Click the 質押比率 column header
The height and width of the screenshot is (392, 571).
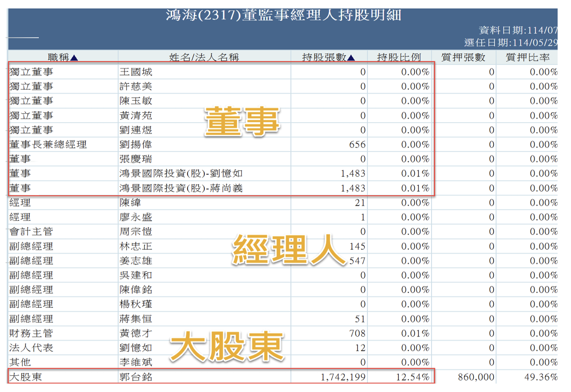(527, 57)
